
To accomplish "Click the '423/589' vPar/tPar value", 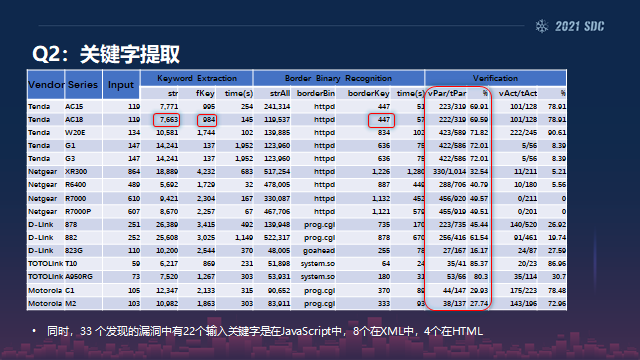I will 452,133.
